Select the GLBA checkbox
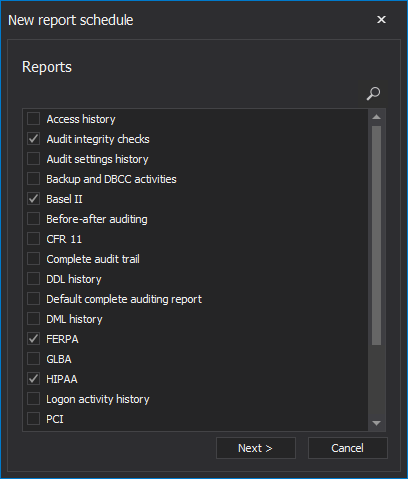This screenshot has height=479, width=408. 33,359
